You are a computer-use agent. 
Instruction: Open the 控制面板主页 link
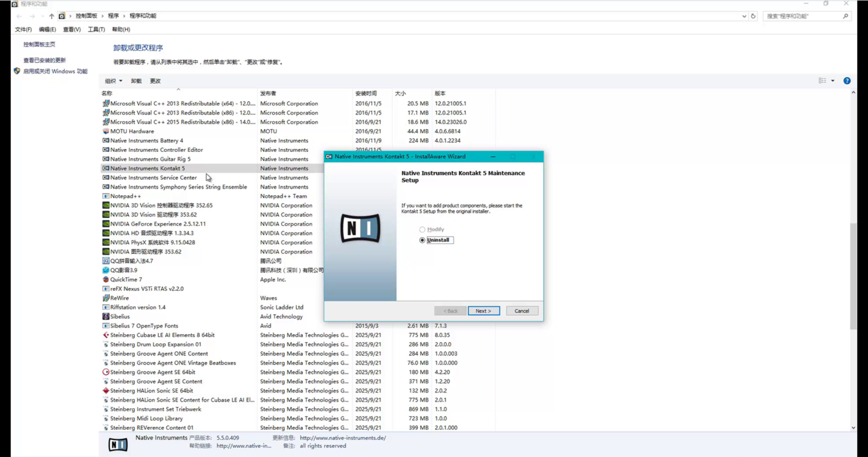click(x=39, y=44)
